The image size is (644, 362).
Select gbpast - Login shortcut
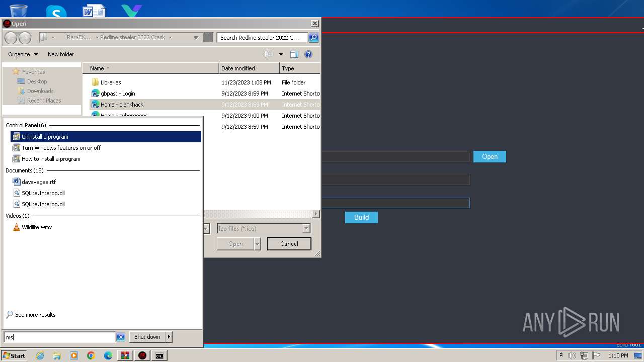[118, 94]
